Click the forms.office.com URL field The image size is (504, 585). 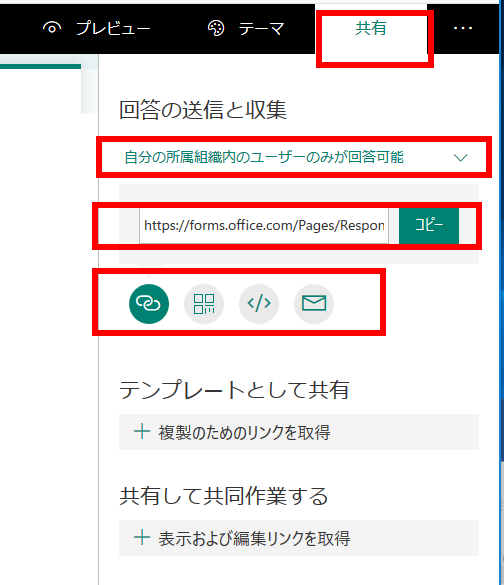point(264,226)
